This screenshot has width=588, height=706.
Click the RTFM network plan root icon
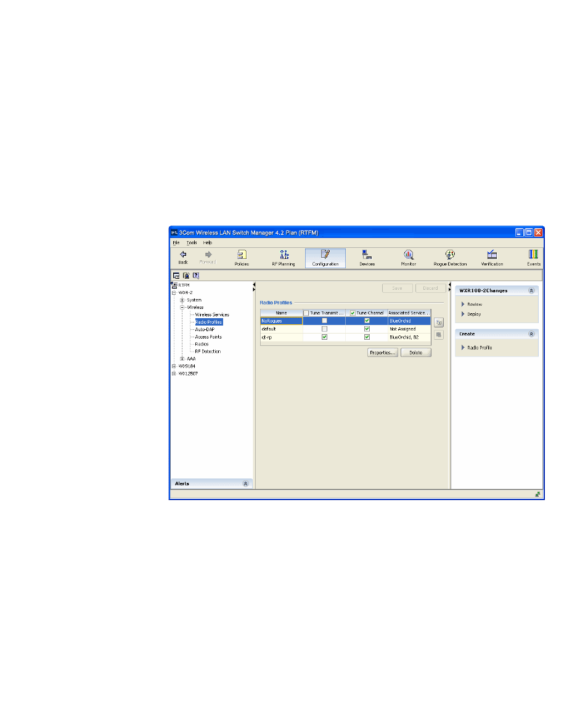pyautogui.click(x=174, y=285)
